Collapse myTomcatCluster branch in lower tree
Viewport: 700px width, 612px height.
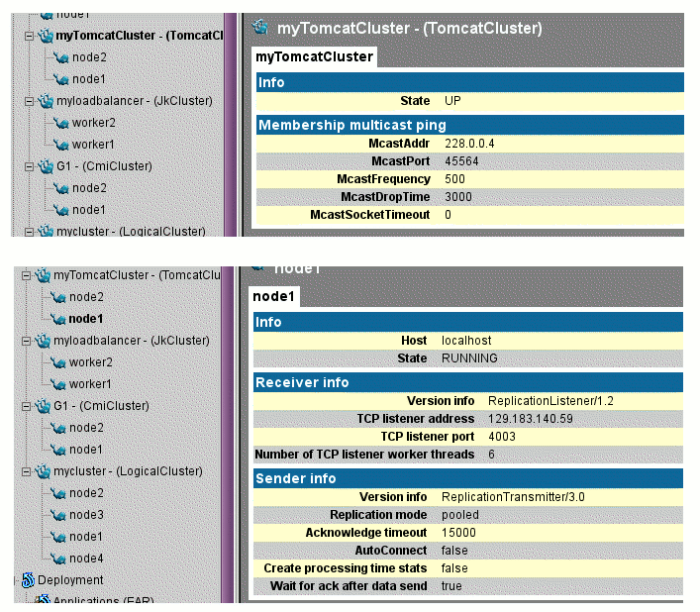click(x=27, y=276)
